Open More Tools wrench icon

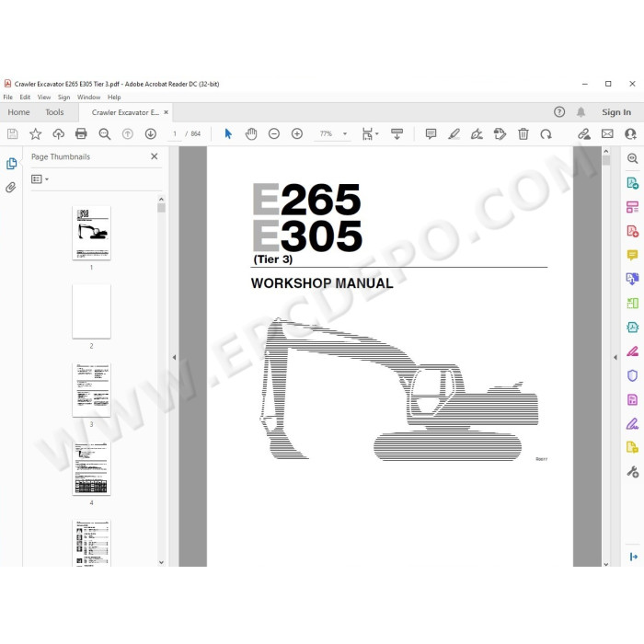(633, 471)
